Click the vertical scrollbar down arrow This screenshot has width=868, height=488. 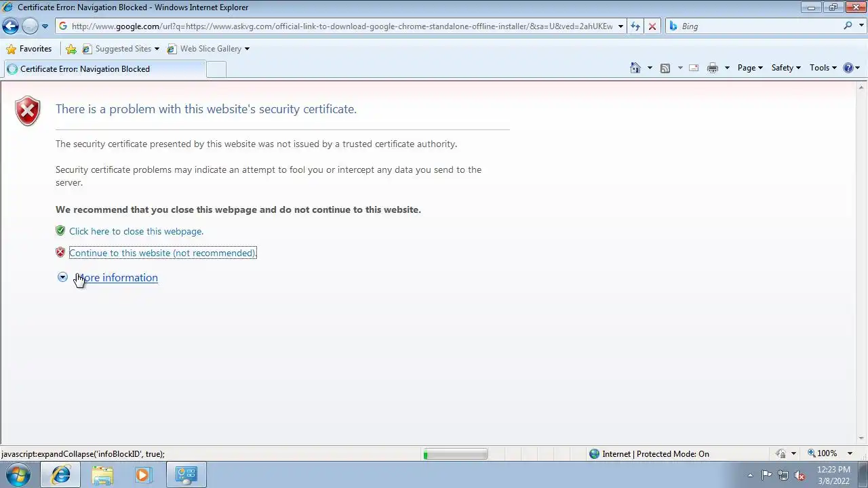pos(862,439)
